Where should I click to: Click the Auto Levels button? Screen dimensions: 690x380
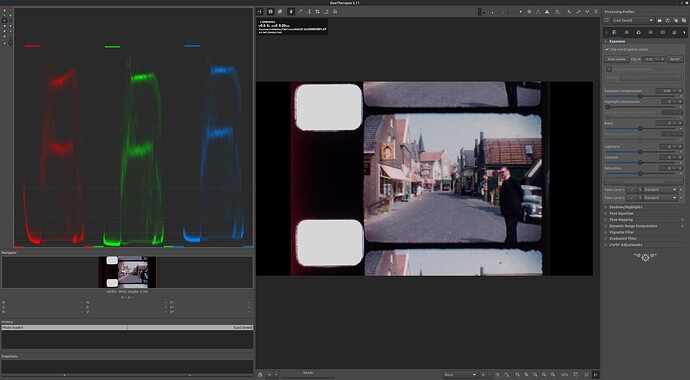[616, 59]
